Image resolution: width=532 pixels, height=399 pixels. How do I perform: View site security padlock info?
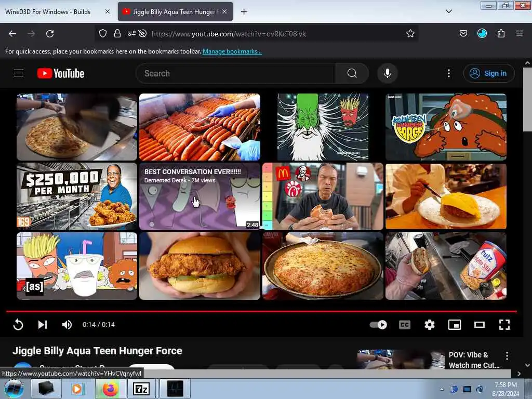tap(117, 33)
